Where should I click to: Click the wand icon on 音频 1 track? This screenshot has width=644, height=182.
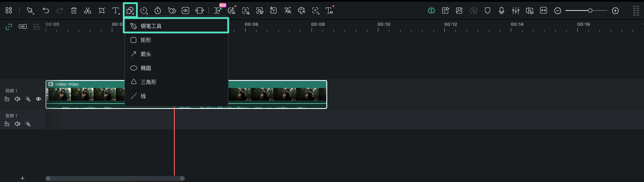pyautogui.click(x=28, y=124)
